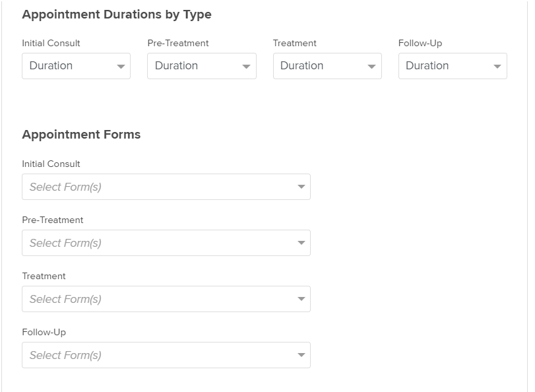Click the Follow-Up label under Appointment Forms
The width and height of the screenshot is (535, 392).
point(44,332)
